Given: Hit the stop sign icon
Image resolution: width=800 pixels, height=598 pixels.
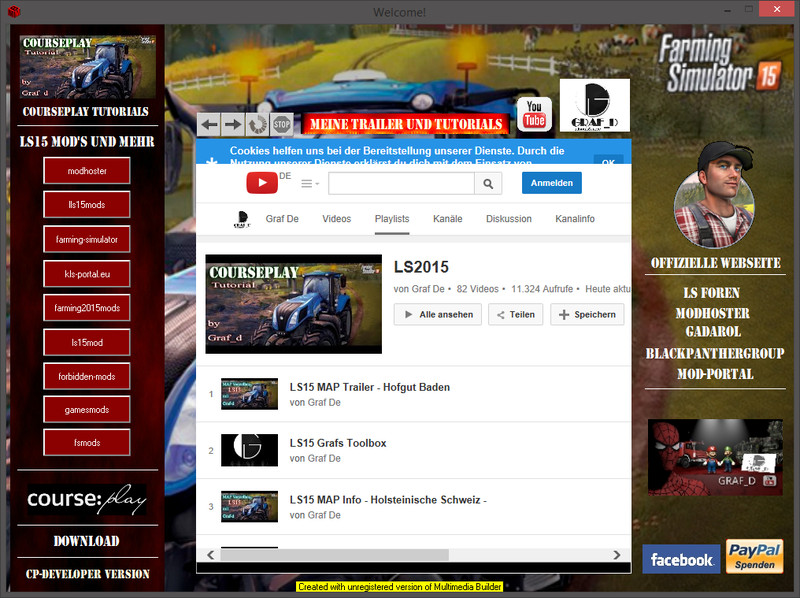Looking at the screenshot, I should click(x=282, y=125).
